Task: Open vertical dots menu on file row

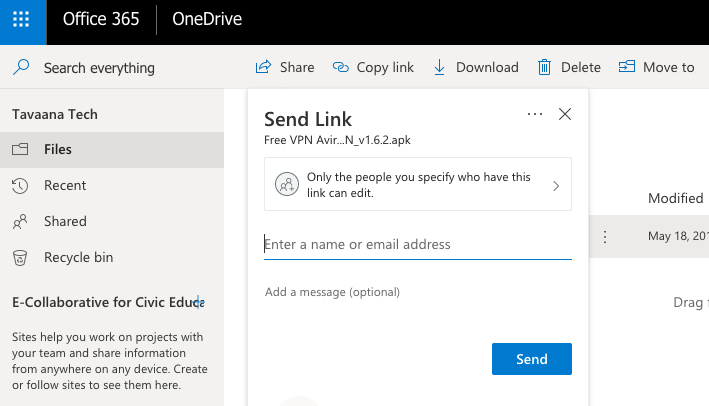Action: click(x=605, y=236)
